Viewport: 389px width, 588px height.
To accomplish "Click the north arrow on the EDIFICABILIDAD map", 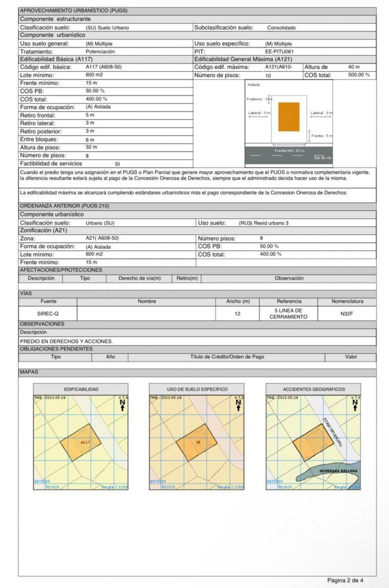I will click(x=122, y=404).
